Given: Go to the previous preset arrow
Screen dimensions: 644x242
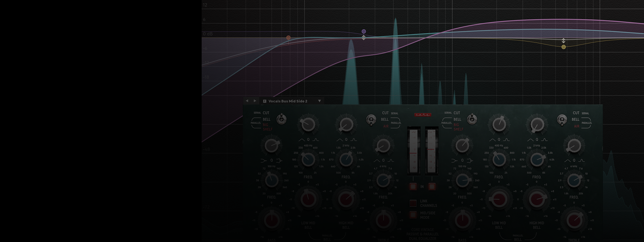Looking at the screenshot, I should pyautogui.click(x=247, y=101).
